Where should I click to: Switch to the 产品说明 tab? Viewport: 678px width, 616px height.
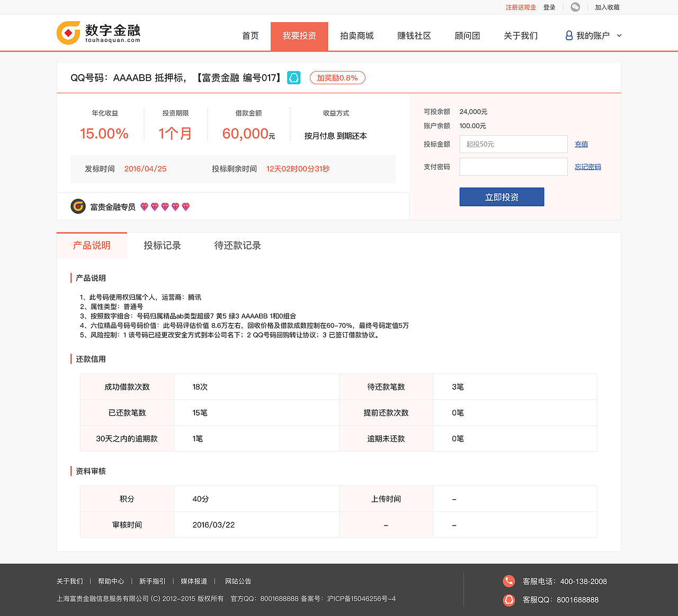pos(92,245)
